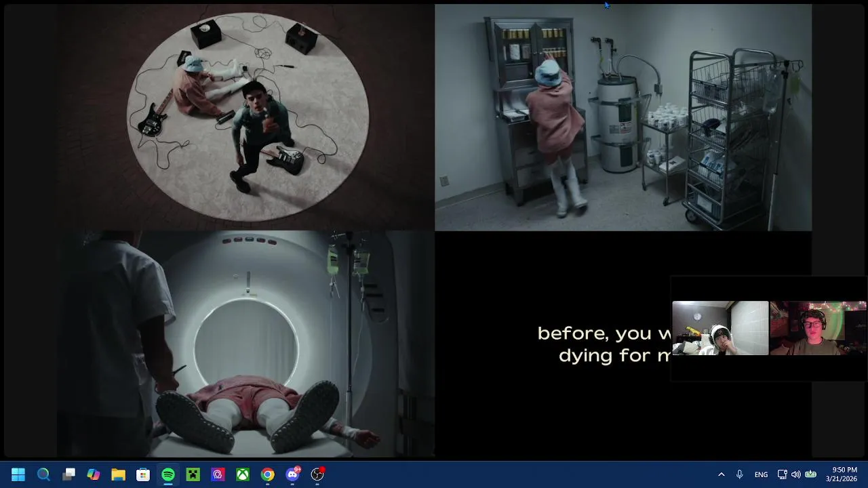Screen dimensions: 868x488
Task: Open the Xbox app from the taskbar
Action: (243, 474)
